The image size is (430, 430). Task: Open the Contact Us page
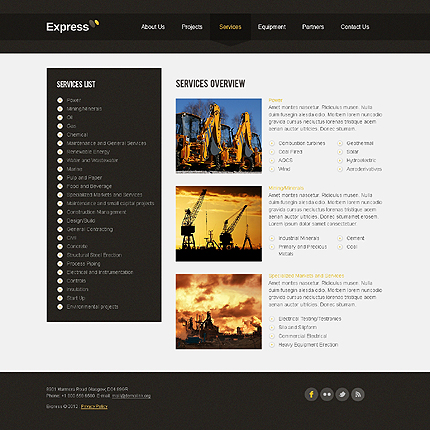[355, 27]
